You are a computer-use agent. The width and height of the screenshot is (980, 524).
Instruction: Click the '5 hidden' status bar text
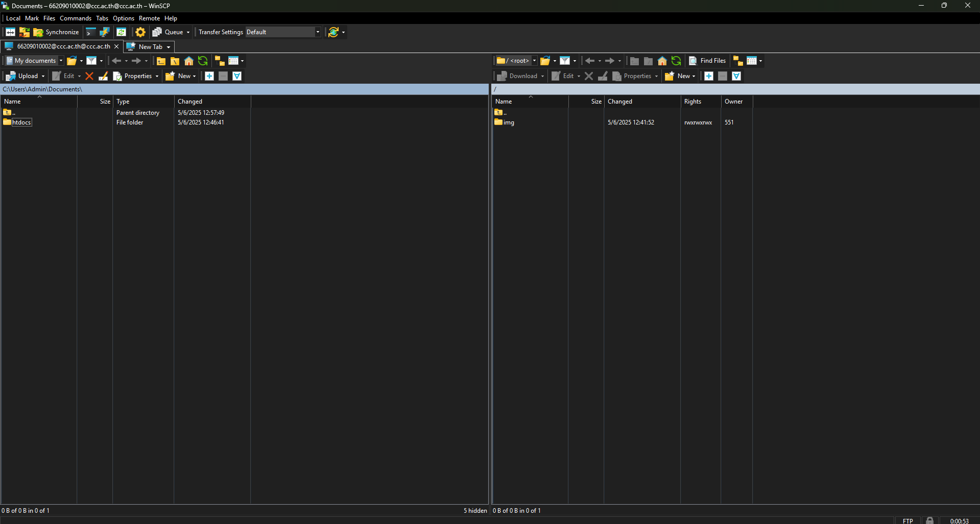[475, 511]
